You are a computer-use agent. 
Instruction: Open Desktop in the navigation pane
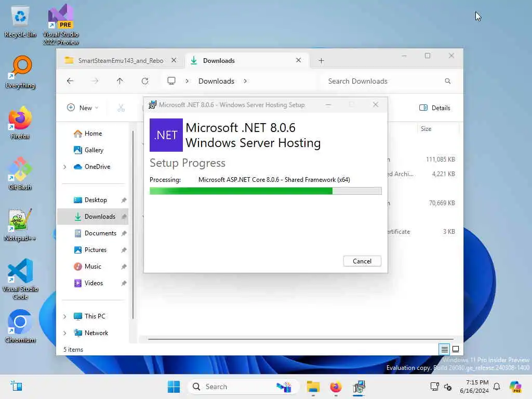click(93, 200)
